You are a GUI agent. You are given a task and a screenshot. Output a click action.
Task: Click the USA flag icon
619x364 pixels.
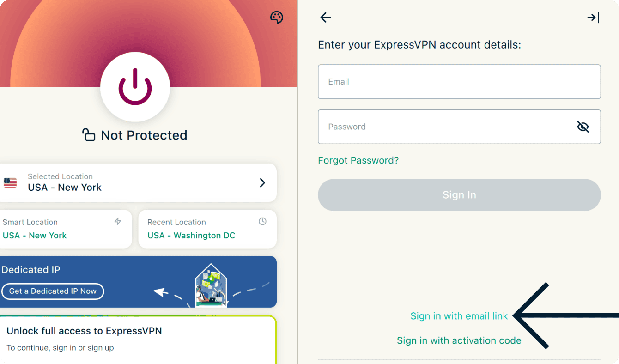click(x=10, y=182)
